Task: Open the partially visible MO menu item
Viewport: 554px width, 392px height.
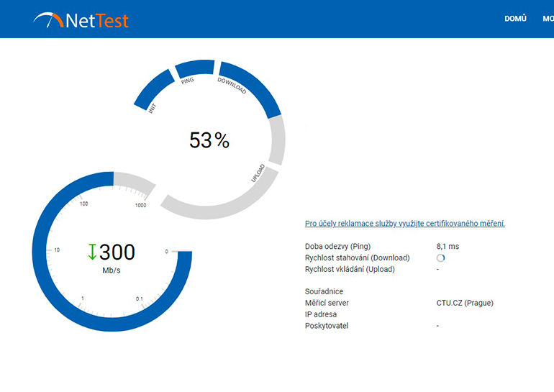Action: point(548,19)
